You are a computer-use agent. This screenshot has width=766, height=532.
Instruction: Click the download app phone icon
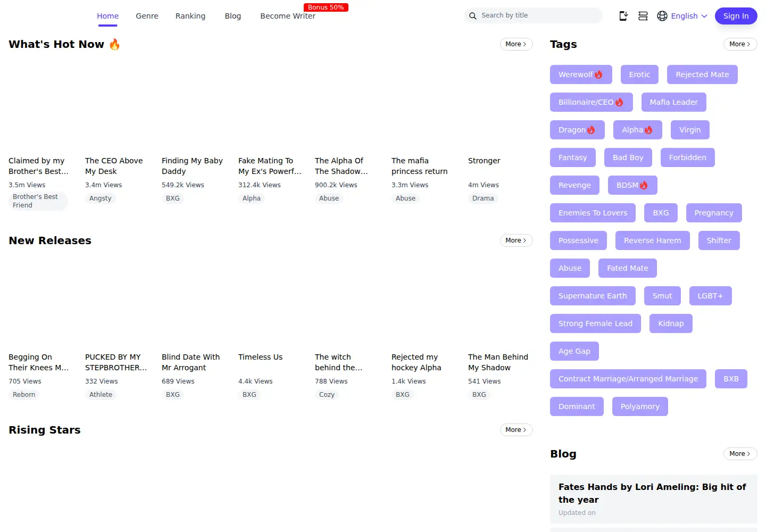click(x=623, y=16)
